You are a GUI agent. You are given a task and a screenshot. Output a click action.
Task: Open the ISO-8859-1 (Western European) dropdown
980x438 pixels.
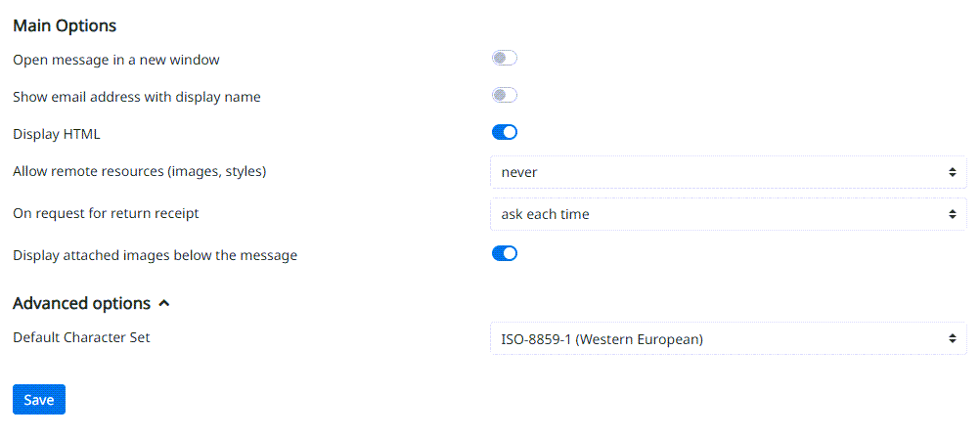click(728, 339)
